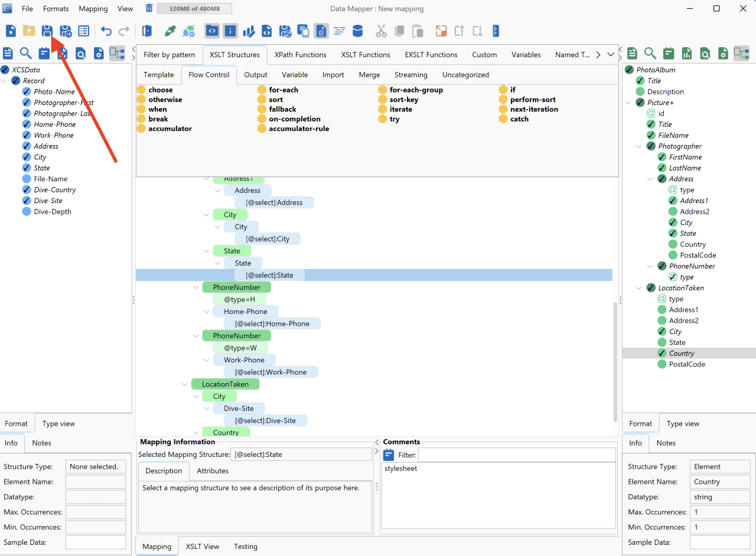Open the tab list dropdown arrow after Named T...
Screen dimensions: 756x556
[611, 55]
